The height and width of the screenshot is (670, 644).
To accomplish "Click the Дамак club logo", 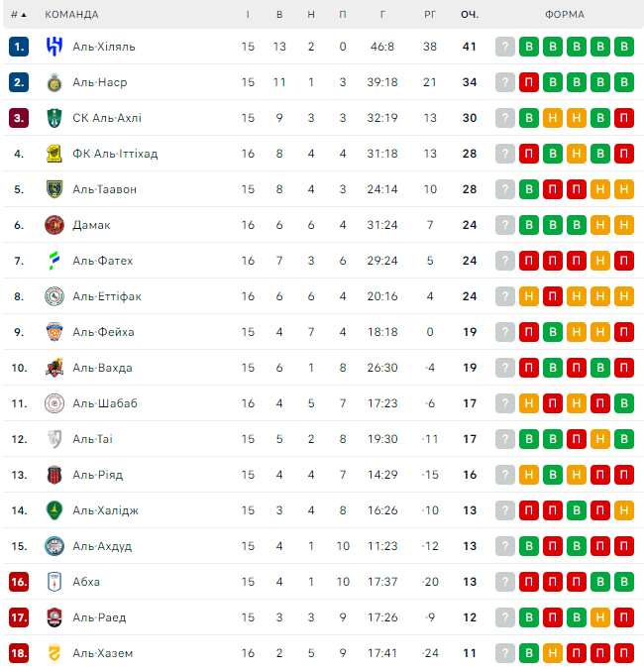I will (x=54, y=225).
